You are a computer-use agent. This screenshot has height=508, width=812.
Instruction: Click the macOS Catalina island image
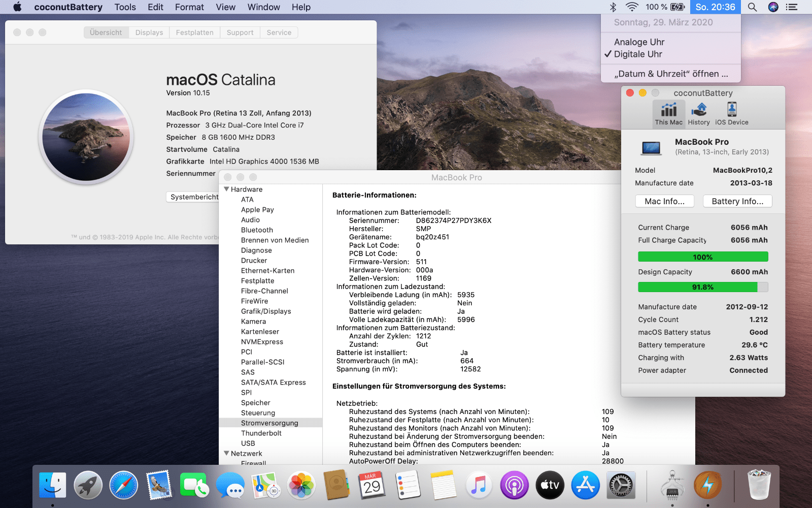(x=86, y=137)
